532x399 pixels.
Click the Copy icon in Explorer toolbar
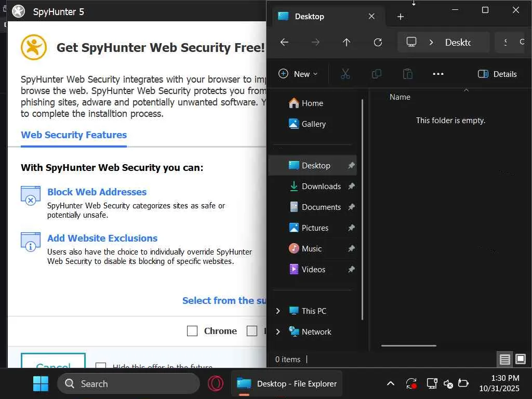(376, 74)
